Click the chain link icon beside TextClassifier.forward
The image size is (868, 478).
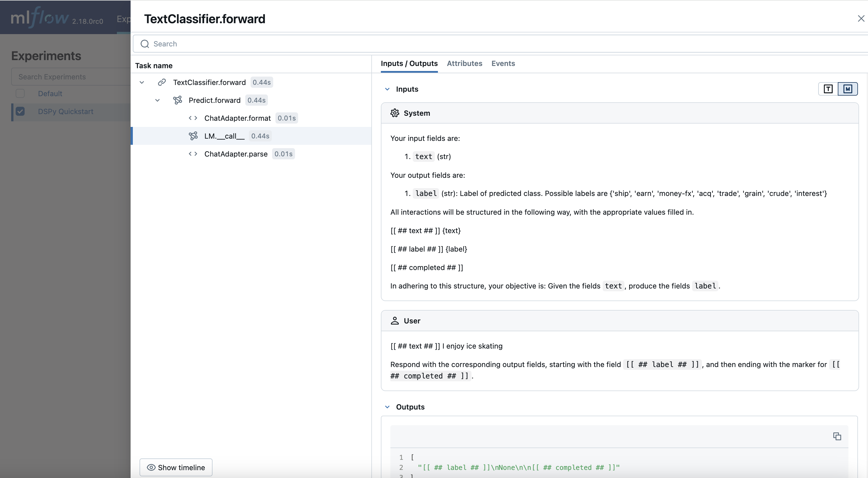[x=162, y=82]
